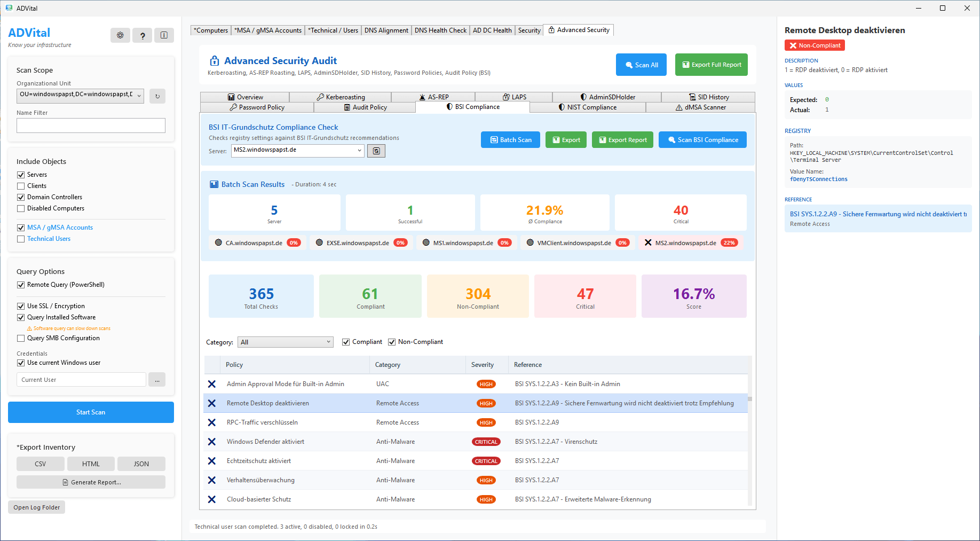The image size is (980, 541).
Task: Click the server icon button next to Server dropdown
Action: [x=376, y=151]
